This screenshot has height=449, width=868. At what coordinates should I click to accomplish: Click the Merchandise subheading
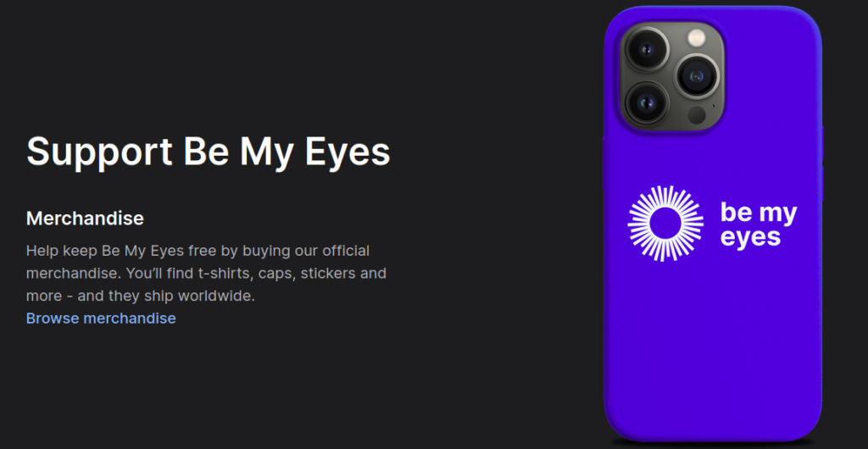click(85, 219)
